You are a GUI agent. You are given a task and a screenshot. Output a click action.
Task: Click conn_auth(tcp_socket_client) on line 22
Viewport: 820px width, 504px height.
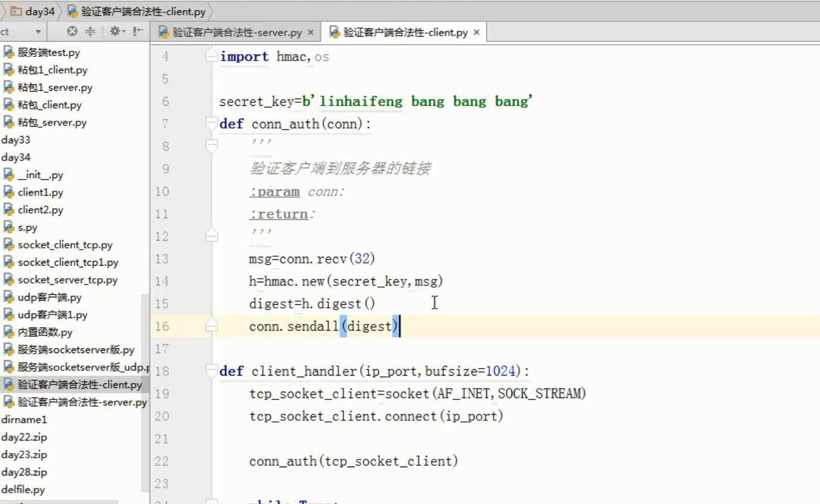354,461
